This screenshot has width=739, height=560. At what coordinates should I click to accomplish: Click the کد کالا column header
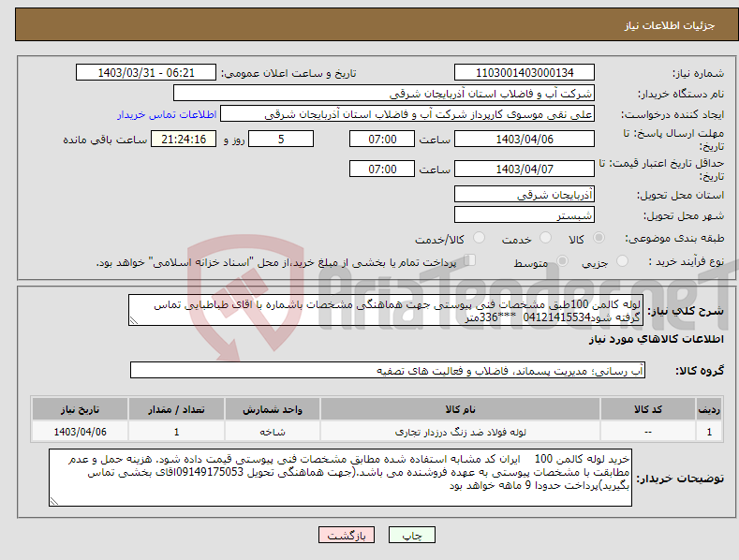(x=648, y=409)
